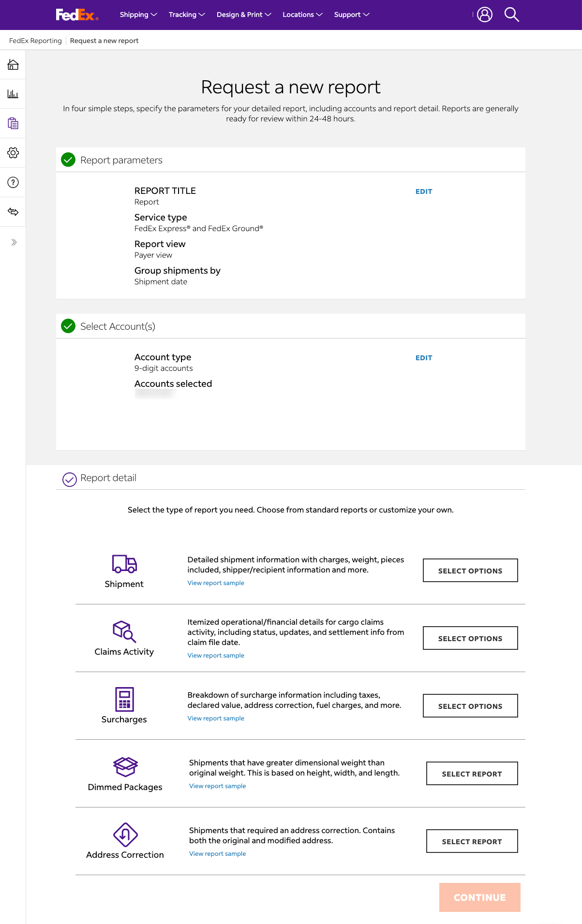This screenshot has width=582, height=924.
Task: Open the user account profile icon
Action: pyautogui.click(x=484, y=15)
